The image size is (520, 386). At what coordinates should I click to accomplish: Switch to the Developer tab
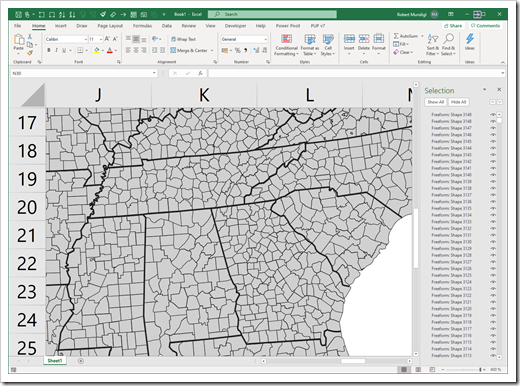pyautogui.click(x=235, y=26)
